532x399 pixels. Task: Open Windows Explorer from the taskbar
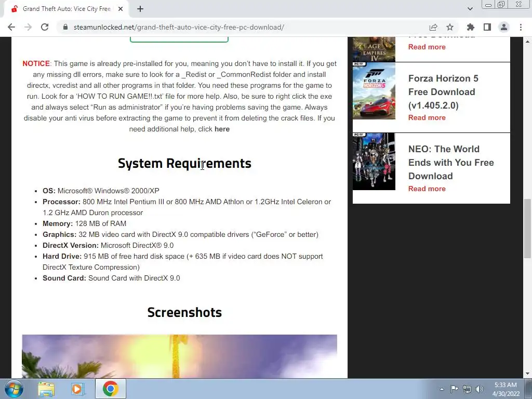click(x=46, y=389)
